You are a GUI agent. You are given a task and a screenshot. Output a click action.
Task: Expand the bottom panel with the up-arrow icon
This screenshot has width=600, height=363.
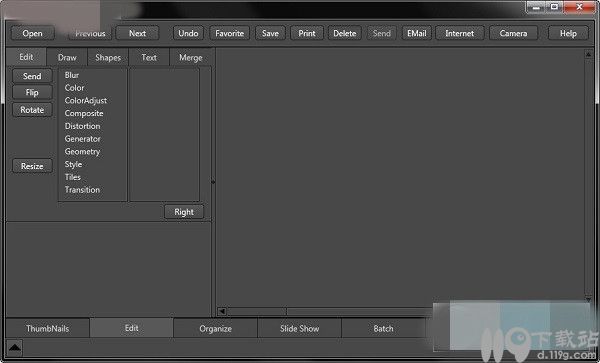pyautogui.click(x=15, y=348)
